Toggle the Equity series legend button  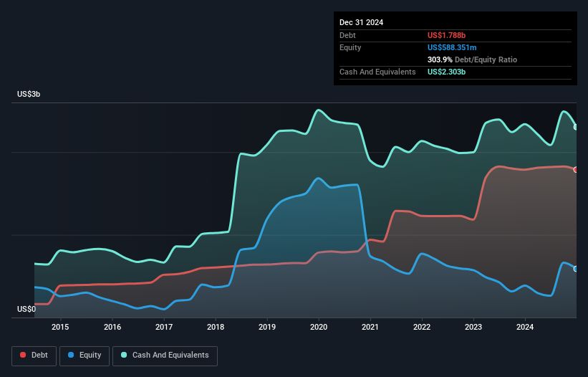click(x=85, y=355)
